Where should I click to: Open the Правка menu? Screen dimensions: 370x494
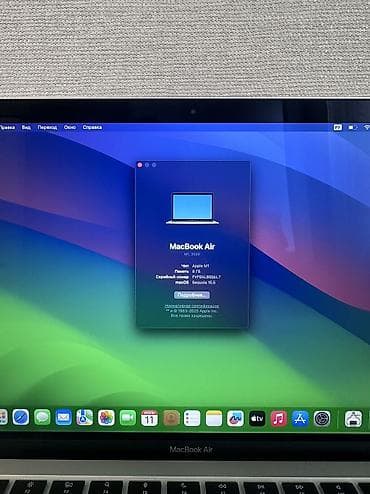click(x=7, y=127)
